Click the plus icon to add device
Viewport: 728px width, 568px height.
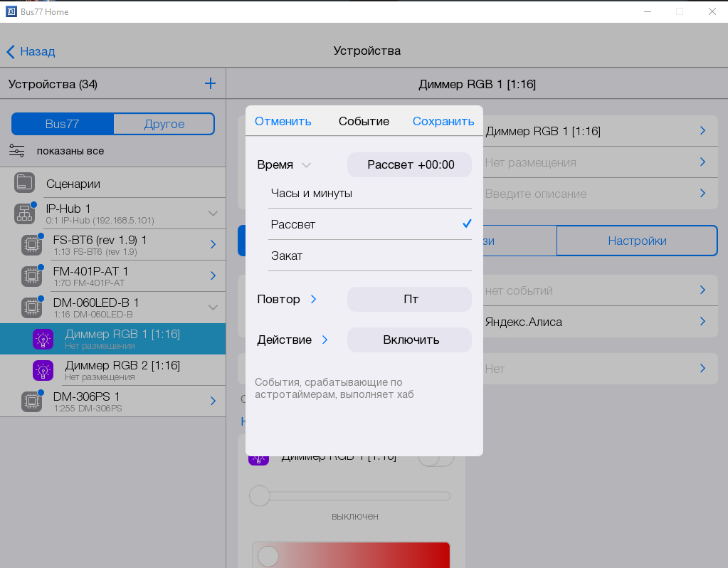[210, 83]
